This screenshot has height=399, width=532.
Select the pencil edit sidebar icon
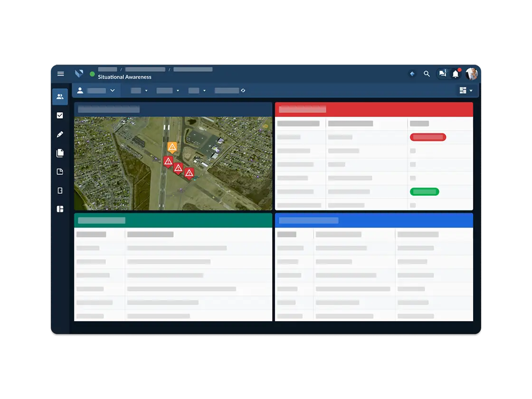[60, 134]
